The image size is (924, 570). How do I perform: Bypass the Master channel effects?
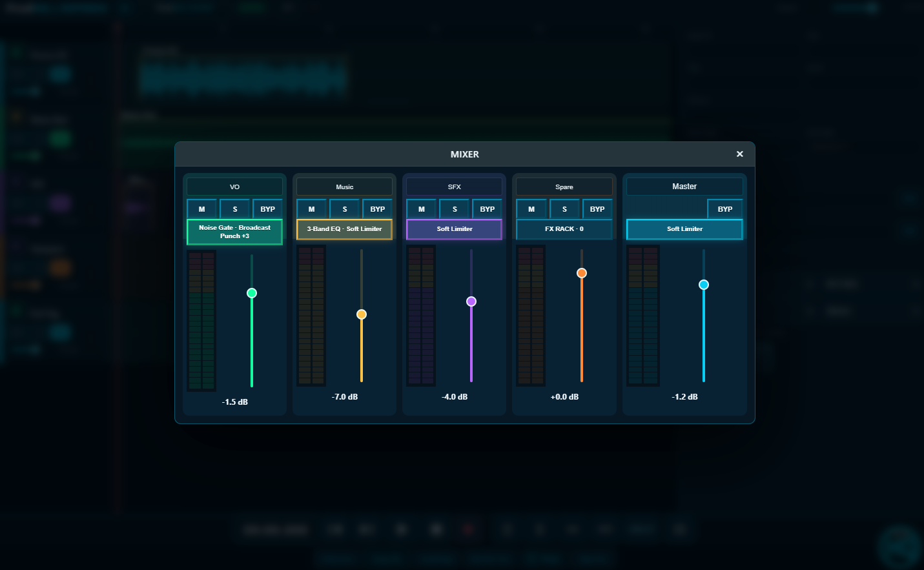coord(725,209)
